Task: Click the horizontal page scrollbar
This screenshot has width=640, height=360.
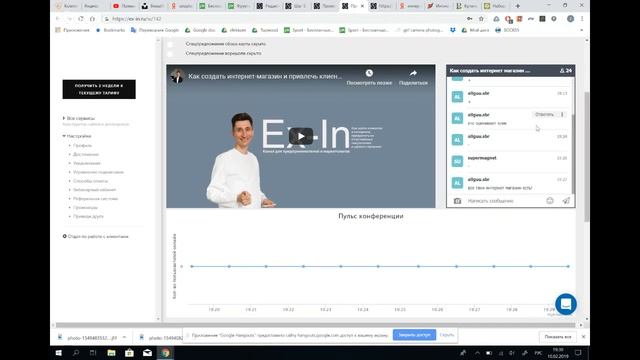Action: pyautogui.click(x=315, y=325)
